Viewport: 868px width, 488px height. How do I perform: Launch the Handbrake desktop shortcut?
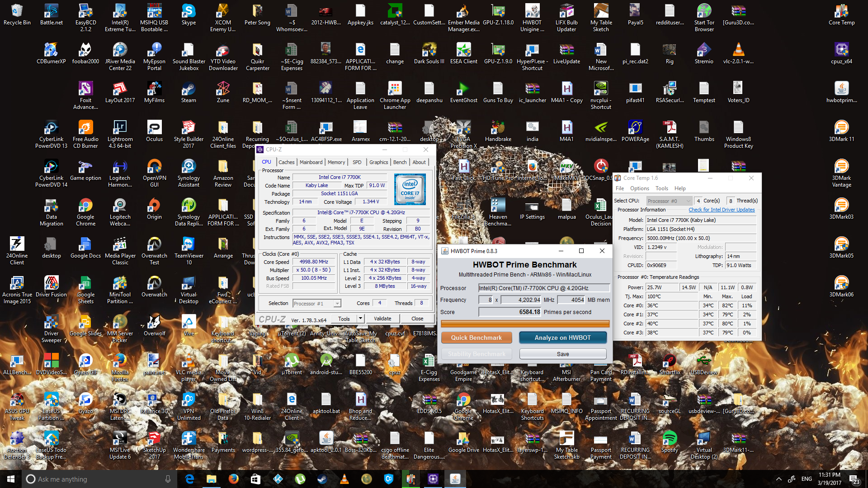(x=498, y=131)
